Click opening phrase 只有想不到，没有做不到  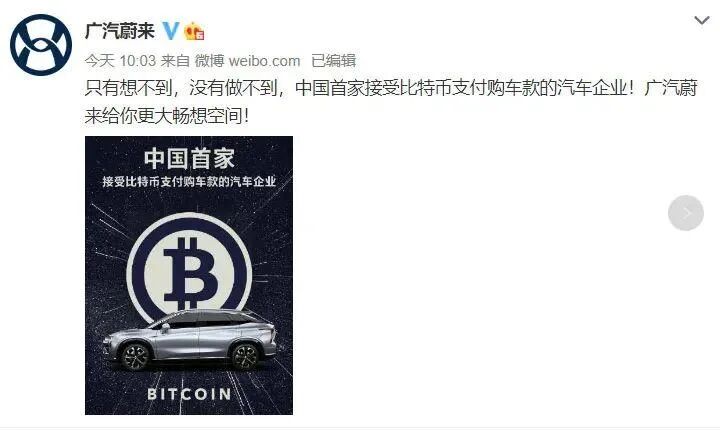pyautogui.click(x=181, y=88)
